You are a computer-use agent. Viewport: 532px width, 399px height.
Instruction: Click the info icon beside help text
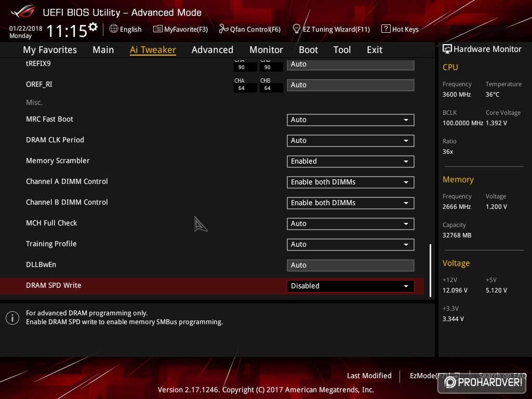point(12,318)
